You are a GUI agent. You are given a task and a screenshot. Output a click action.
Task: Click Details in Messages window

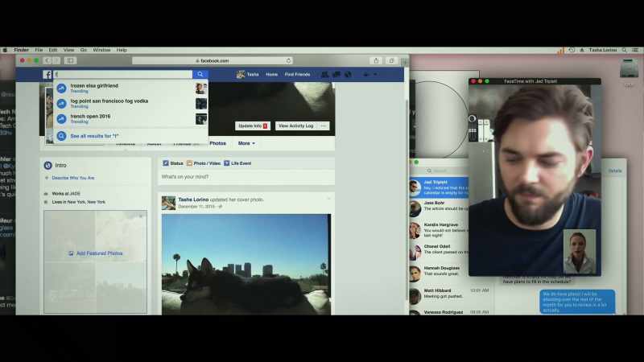point(615,171)
